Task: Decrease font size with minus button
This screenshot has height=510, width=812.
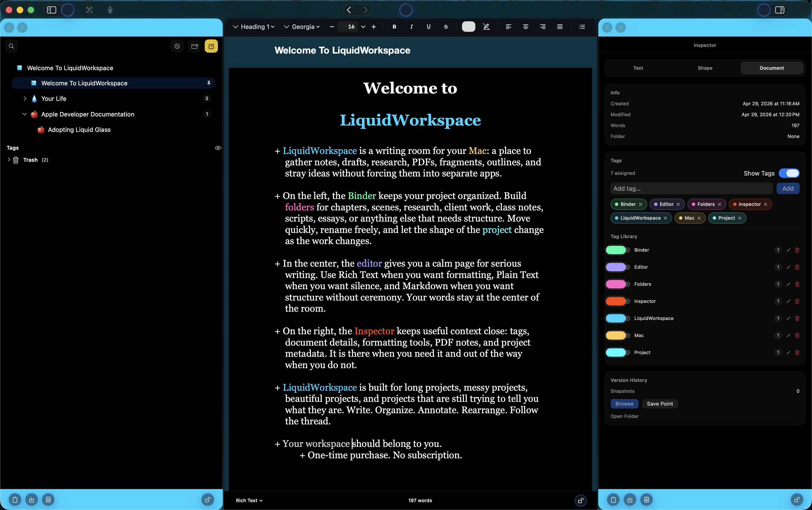Action: 332,27
